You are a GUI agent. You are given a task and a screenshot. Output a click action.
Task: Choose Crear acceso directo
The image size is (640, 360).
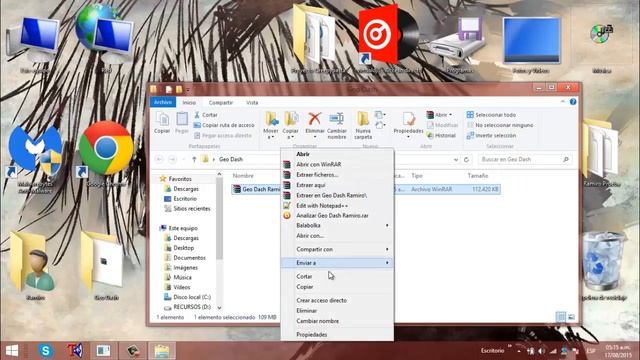[337, 300]
